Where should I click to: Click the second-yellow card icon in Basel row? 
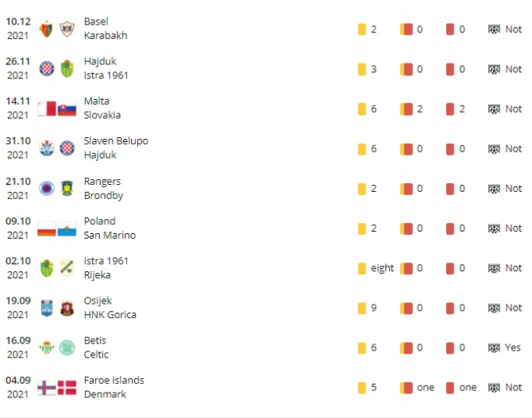pyautogui.click(x=407, y=29)
